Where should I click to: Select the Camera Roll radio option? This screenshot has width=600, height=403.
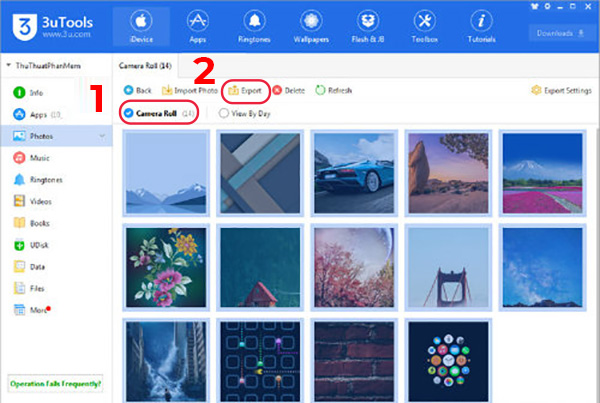pyautogui.click(x=129, y=113)
